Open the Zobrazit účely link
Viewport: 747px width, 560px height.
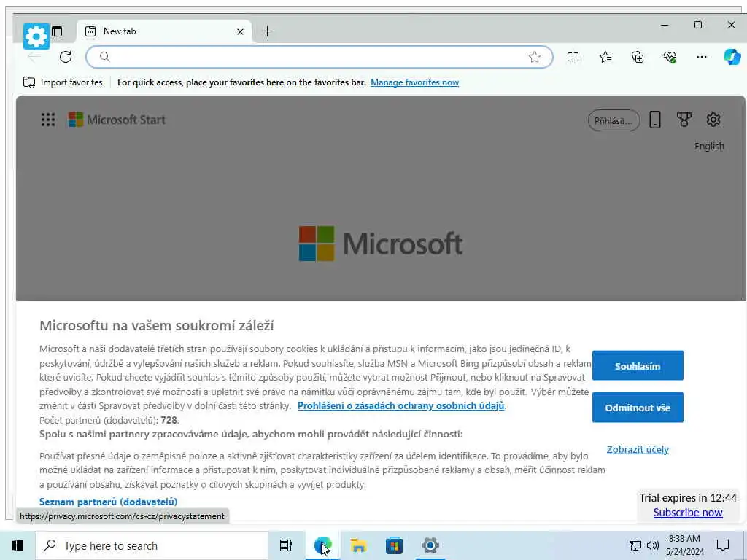pyautogui.click(x=638, y=449)
